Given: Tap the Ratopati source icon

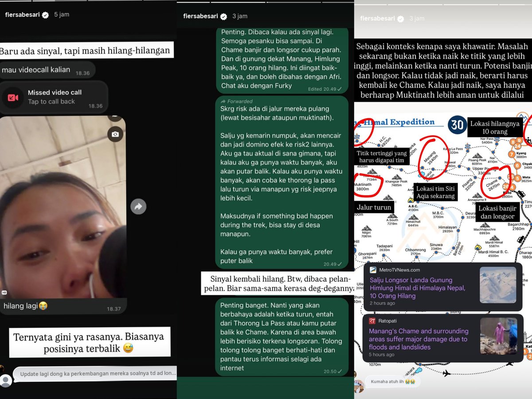Looking at the screenshot, I should pyautogui.click(x=372, y=321).
